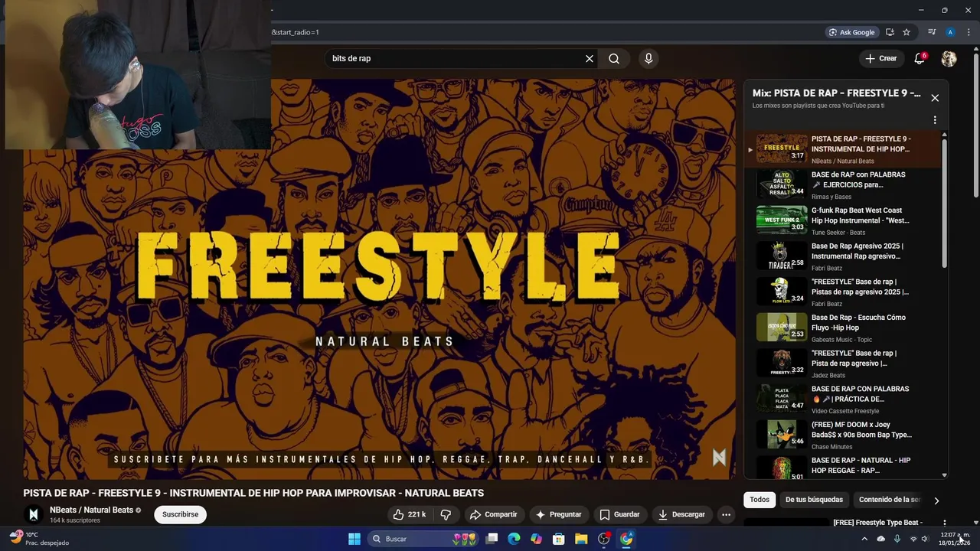Open File Explorer from taskbar
This screenshot has height=551, width=980.
tap(581, 539)
